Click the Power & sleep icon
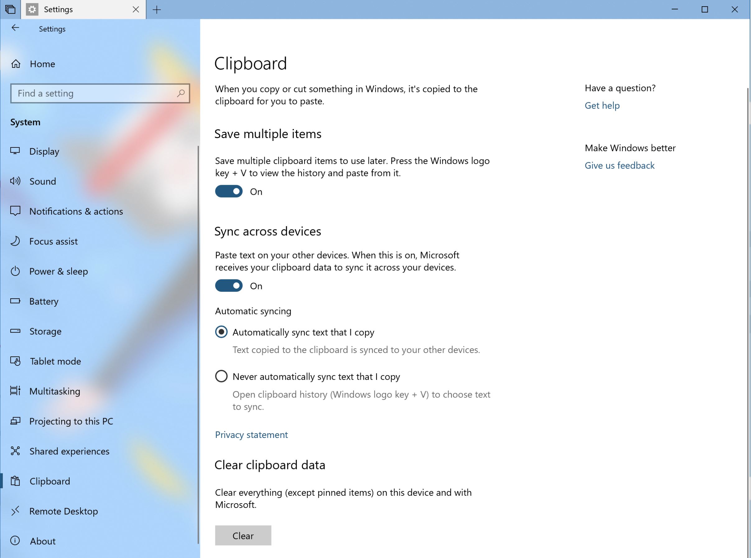This screenshot has height=558, width=756. click(x=15, y=271)
